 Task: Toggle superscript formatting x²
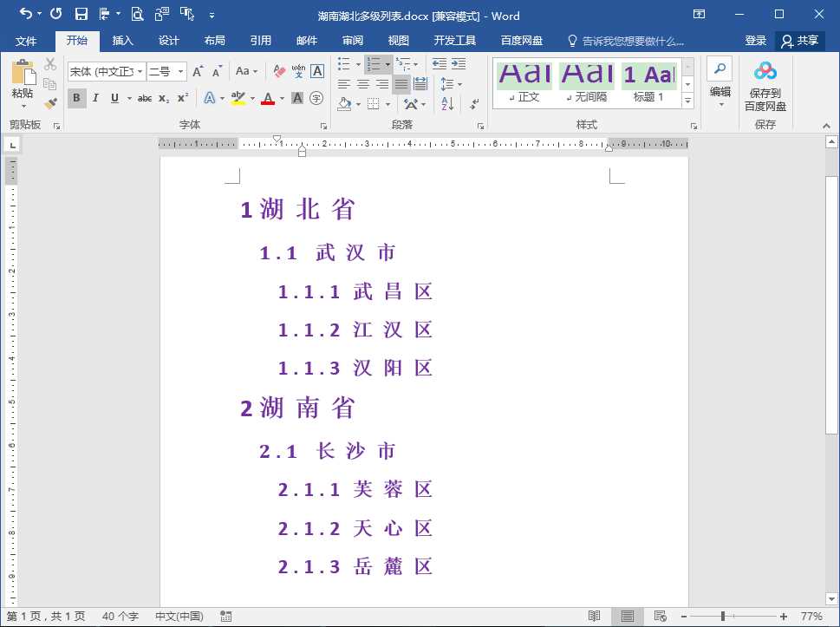coord(183,98)
